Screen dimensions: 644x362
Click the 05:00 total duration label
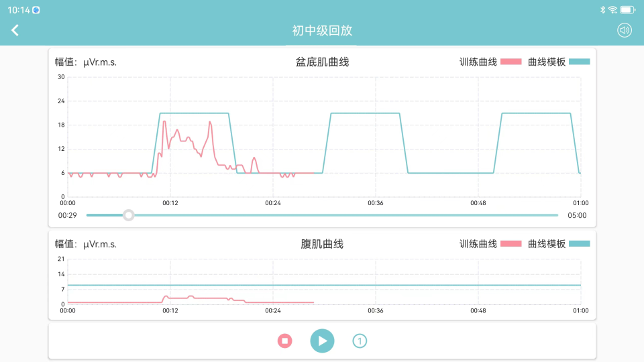(577, 216)
